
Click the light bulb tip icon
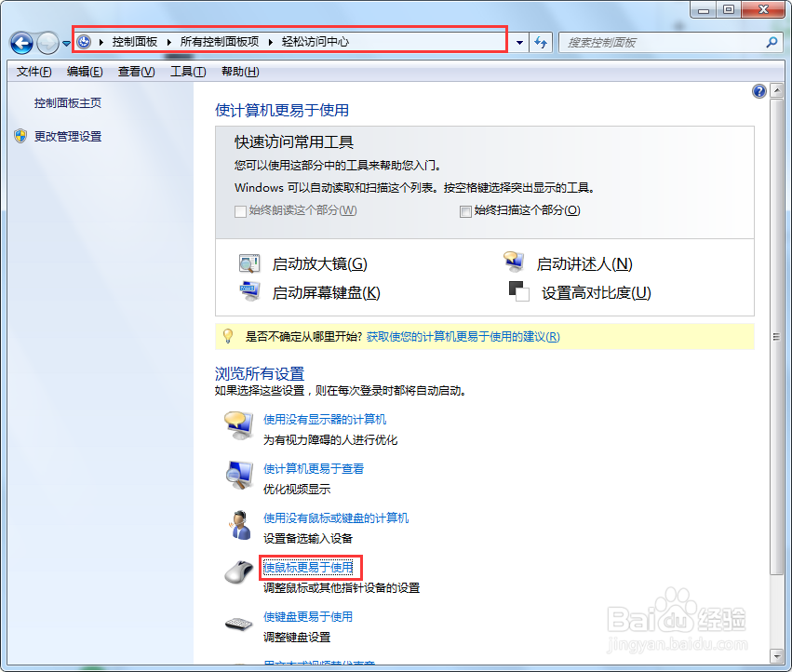click(228, 335)
